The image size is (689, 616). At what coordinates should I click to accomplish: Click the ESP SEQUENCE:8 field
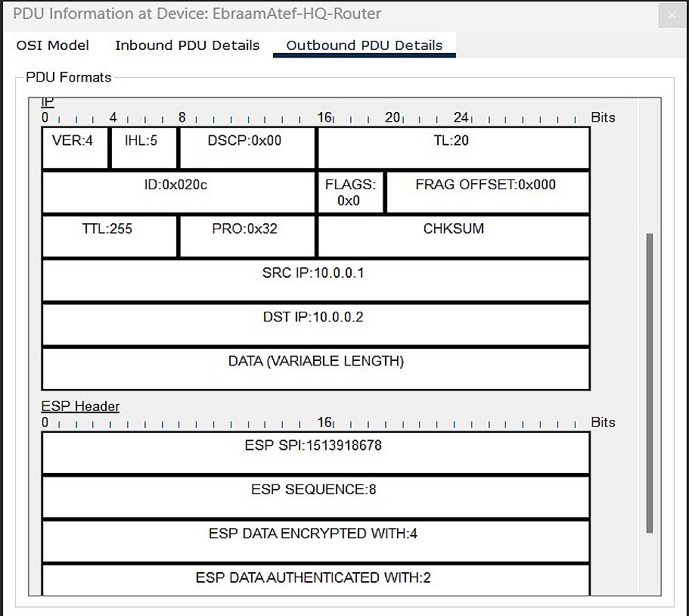[315, 497]
